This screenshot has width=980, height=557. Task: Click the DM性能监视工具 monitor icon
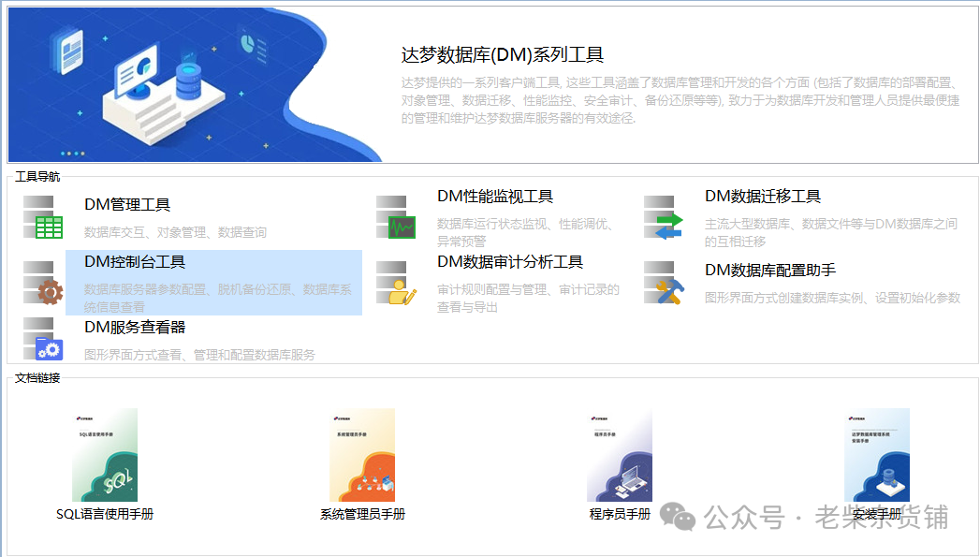396,217
